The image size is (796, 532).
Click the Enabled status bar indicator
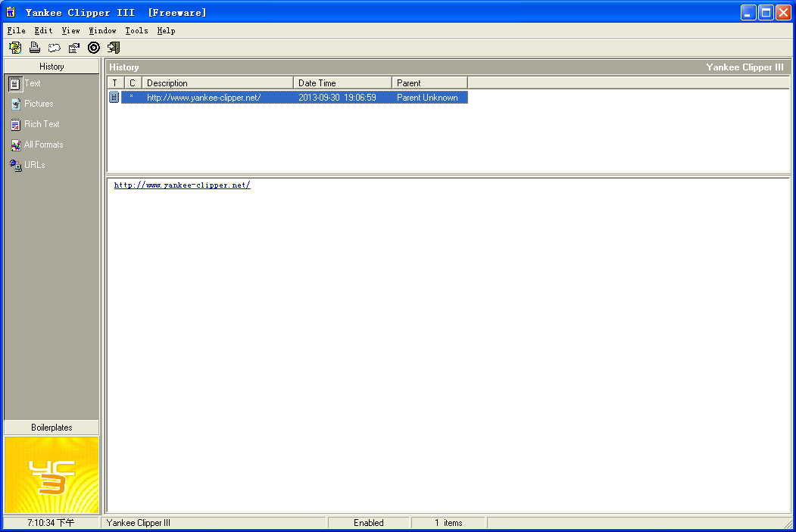click(369, 523)
